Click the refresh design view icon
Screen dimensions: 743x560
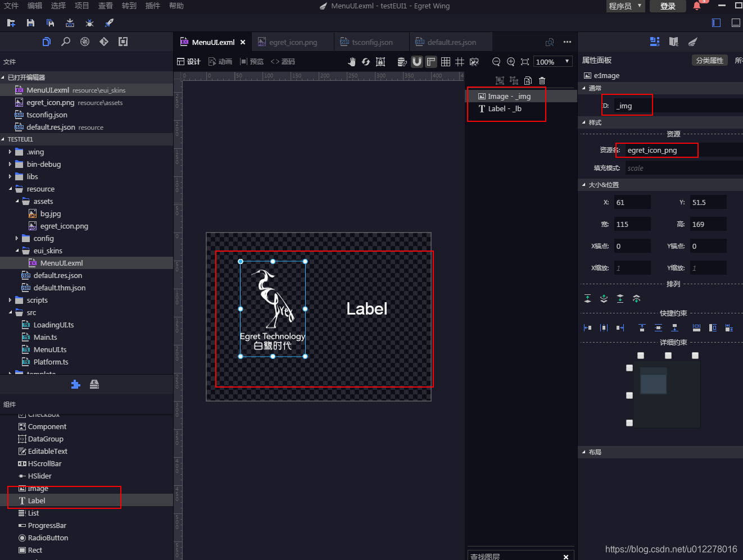(x=365, y=62)
